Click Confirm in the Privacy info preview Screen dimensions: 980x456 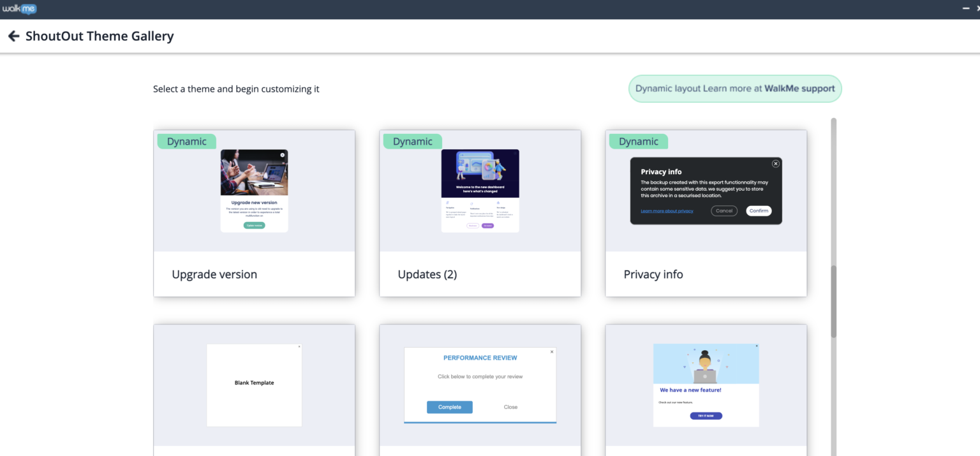(759, 210)
